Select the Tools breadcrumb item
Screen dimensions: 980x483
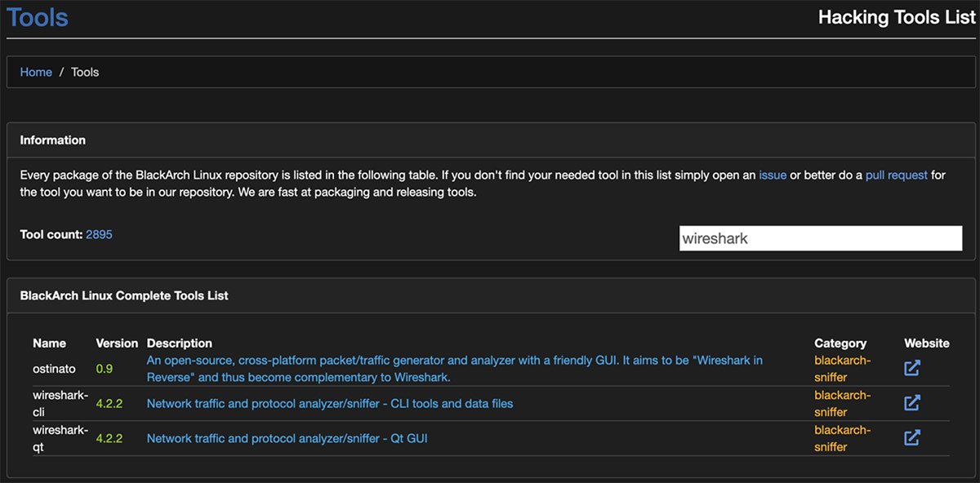[85, 72]
